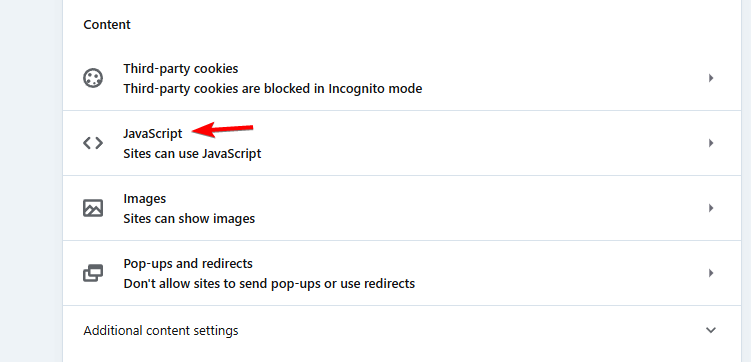Click the Images picture icon
Image resolution: width=751 pixels, height=362 pixels.
(93, 208)
